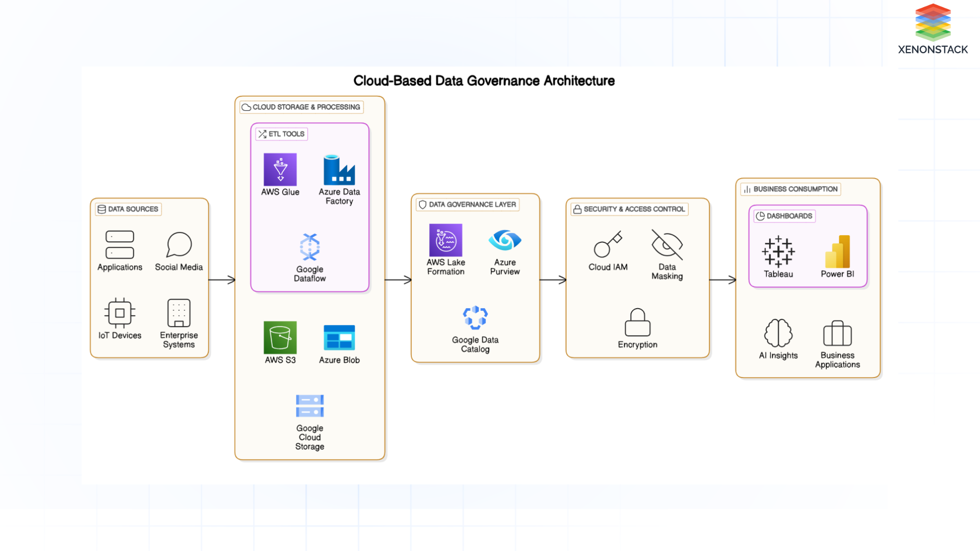The width and height of the screenshot is (980, 551).
Task: Select the Cloud IAM key icon
Action: coord(607,244)
